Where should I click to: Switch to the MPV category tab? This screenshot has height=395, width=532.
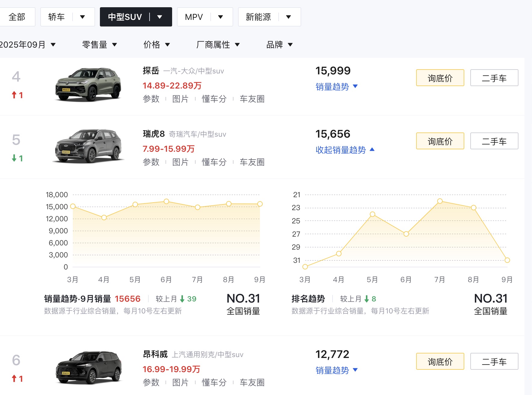193,17
